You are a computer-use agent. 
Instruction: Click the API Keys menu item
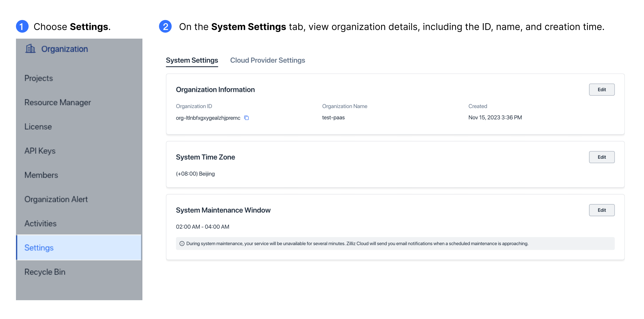(x=40, y=151)
